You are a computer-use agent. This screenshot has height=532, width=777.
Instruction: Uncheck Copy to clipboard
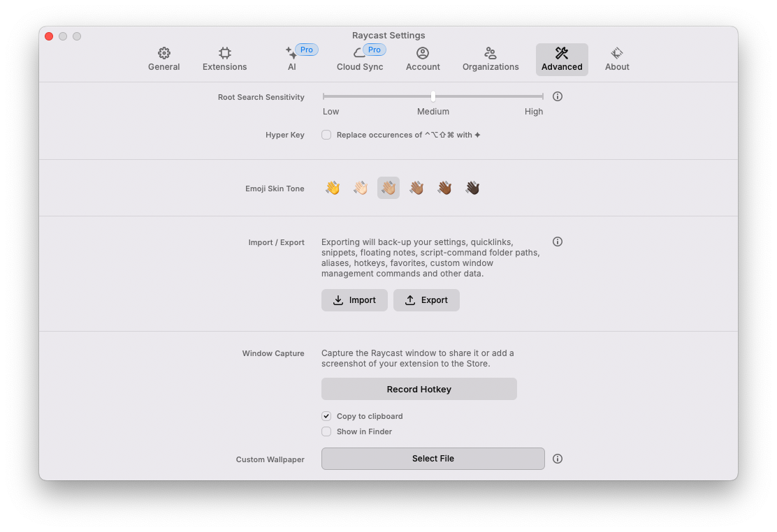(x=326, y=416)
